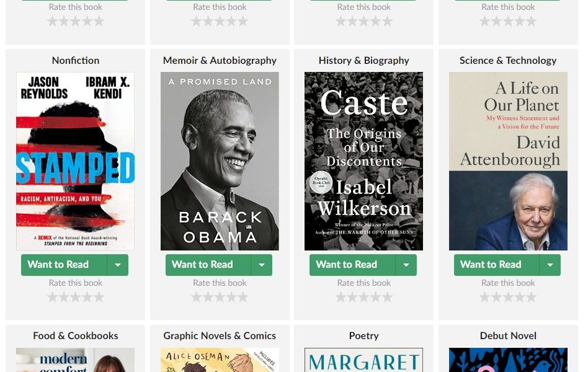Rate Caste four stars

(375, 298)
